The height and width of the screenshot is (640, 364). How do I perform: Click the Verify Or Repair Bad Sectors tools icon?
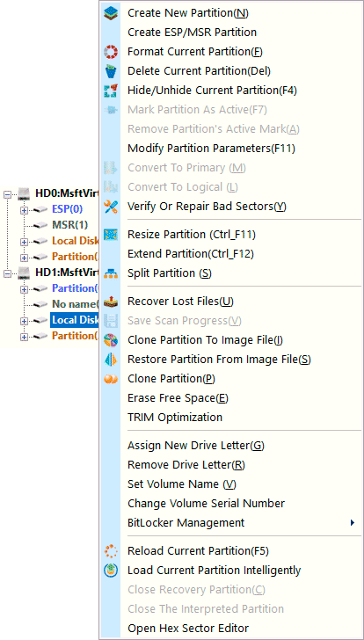coord(111,207)
